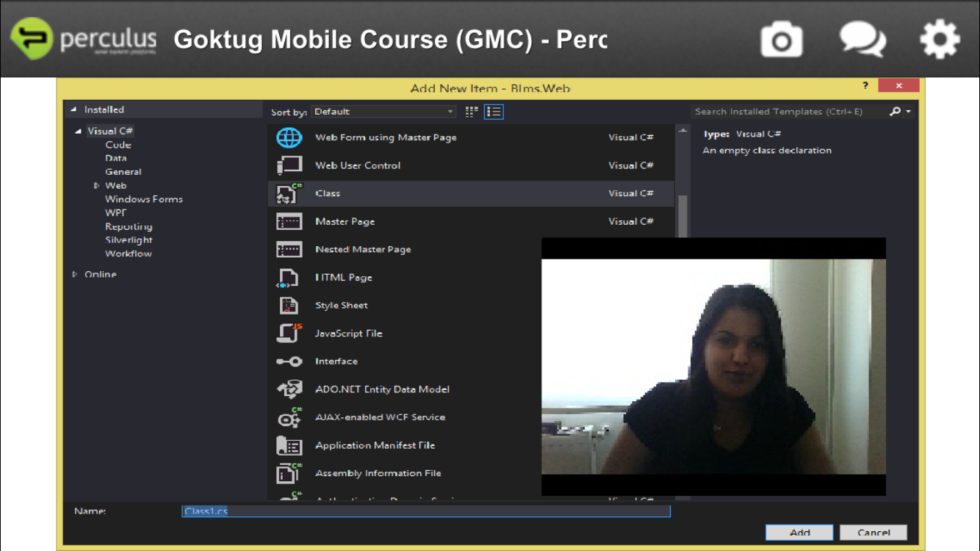Select the "Nested Master Page" template name
The width and height of the screenshot is (980, 551).
tap(363, 249)
